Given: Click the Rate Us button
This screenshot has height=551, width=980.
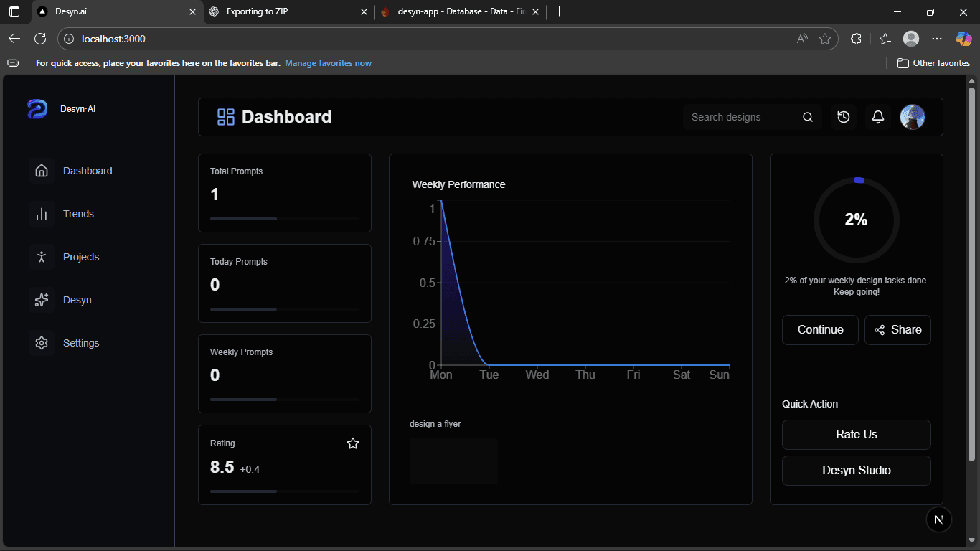Looking at the screenshot, I should coord(857,435).
